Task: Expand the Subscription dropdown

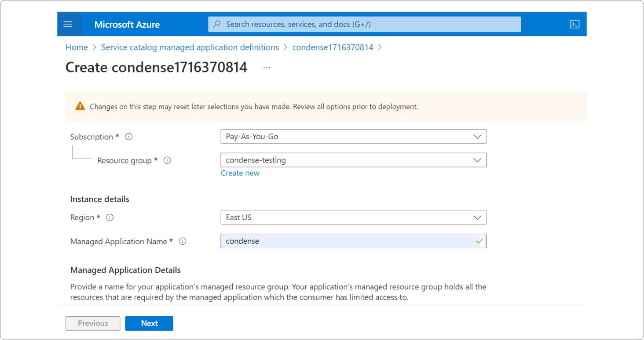Action: (477, 137)
